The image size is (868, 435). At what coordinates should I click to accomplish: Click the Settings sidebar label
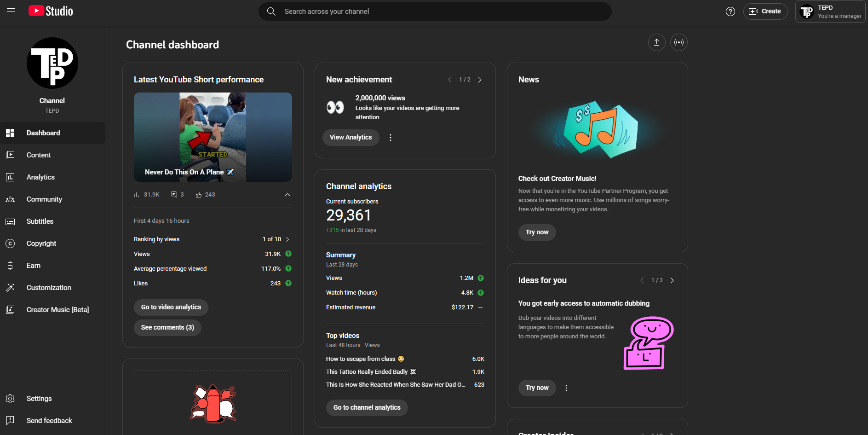pyautogui.click(x=39, y=399)
